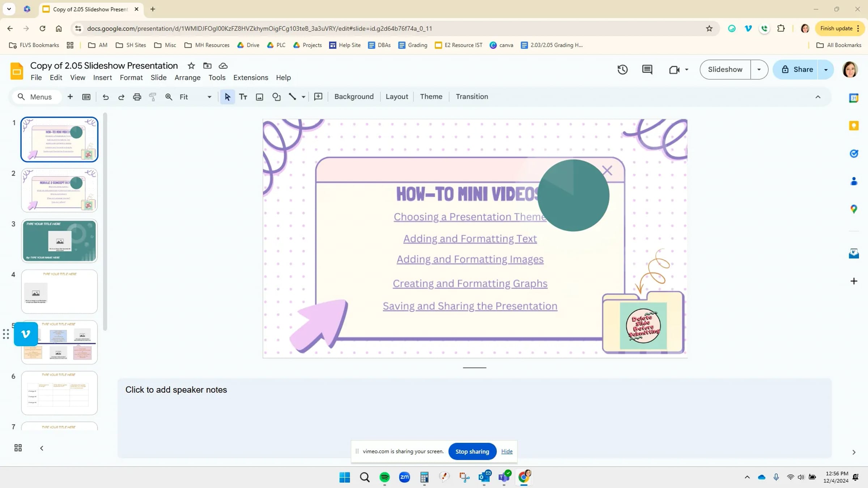Collapse the filmstrip panel arrow
868x488 pixels.
tap(42, 448)
